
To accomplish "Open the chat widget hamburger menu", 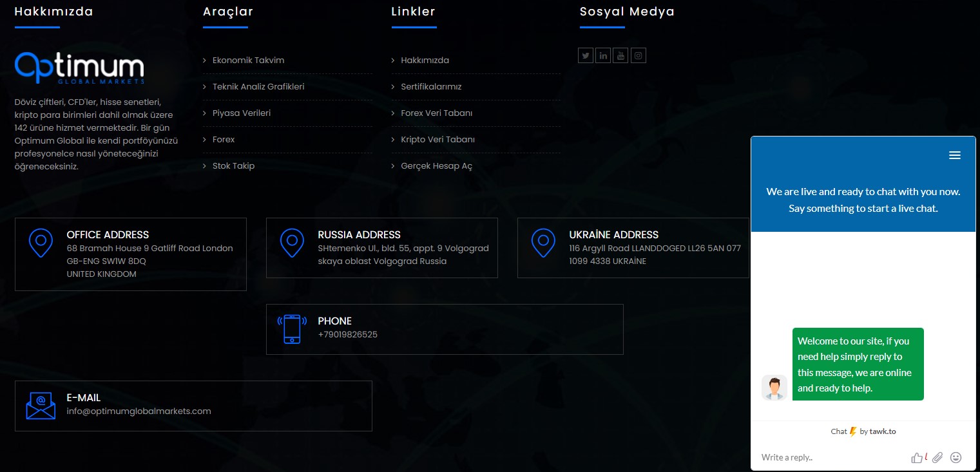I will coord(955,155).
